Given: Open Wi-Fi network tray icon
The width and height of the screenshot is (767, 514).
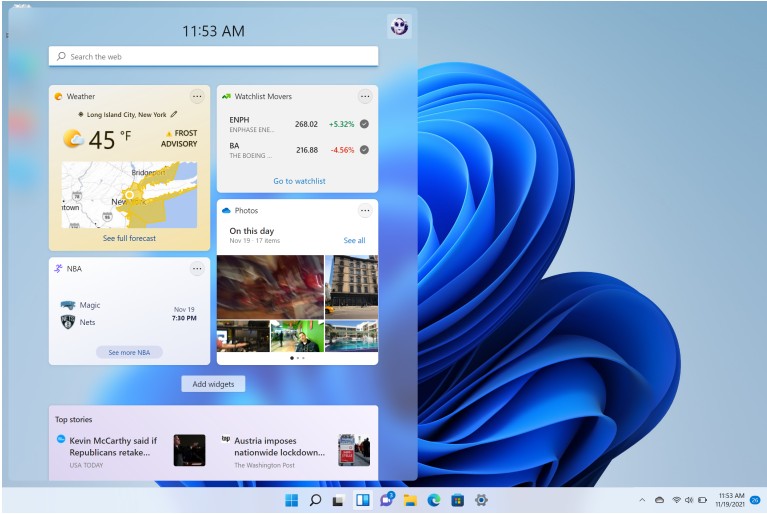Looking at the screenshot, I should (x=677, y=500).
